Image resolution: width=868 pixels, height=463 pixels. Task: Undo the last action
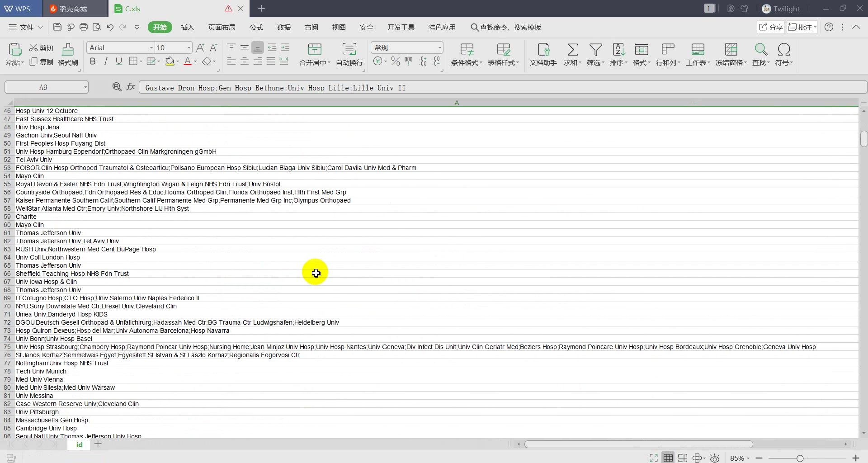click(x=110, y=27)
